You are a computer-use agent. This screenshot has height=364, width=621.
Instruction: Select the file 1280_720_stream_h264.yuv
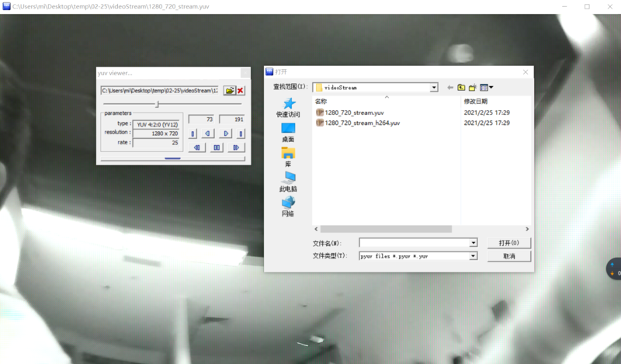[x=361, y=123]
